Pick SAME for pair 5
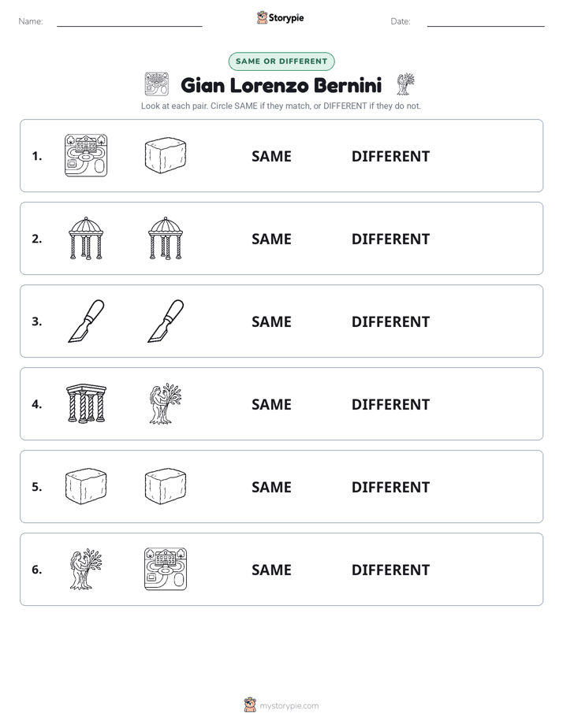Screen dimensions: 563x728 pyautogui.click(x=271, y=487)
